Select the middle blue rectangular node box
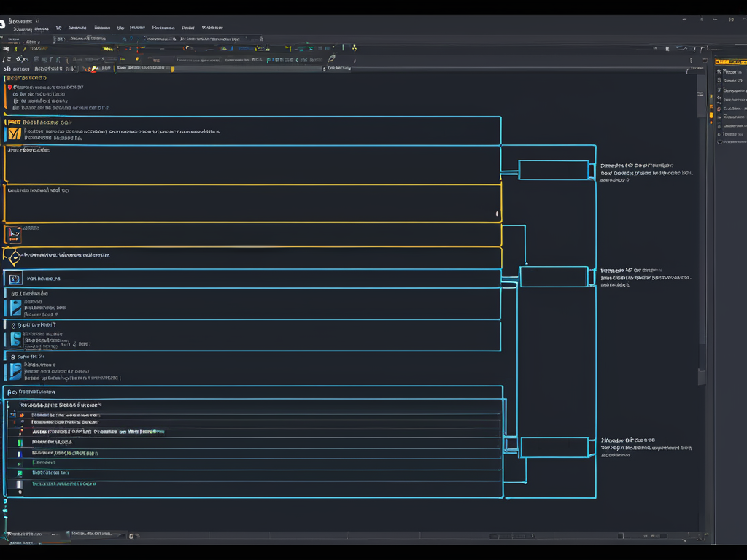 [554, 276]
